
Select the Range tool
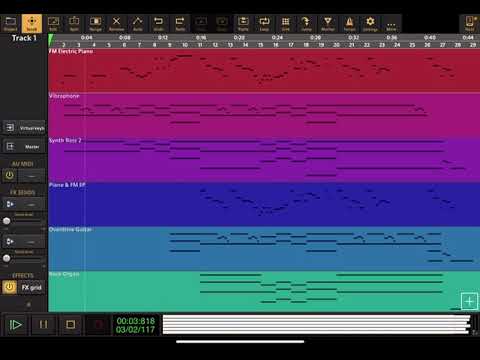point(95,23)
